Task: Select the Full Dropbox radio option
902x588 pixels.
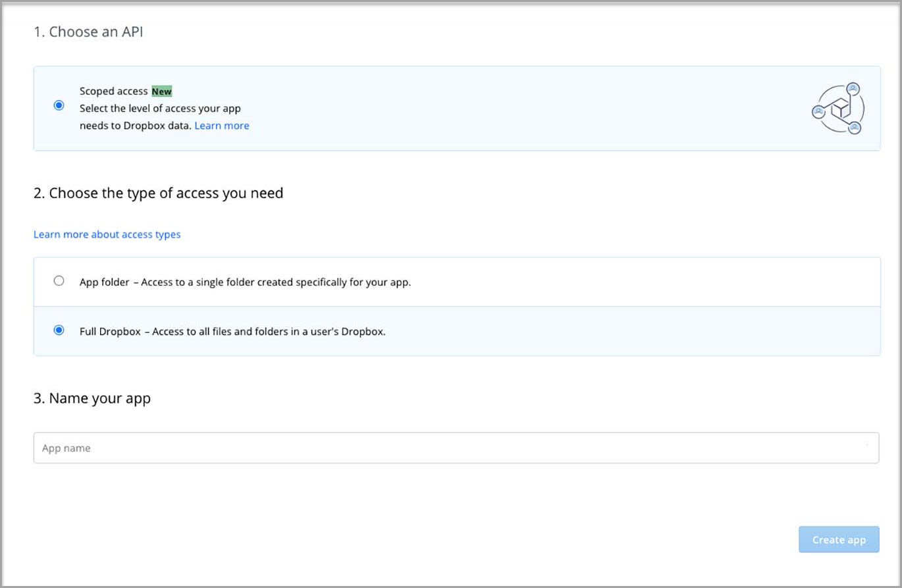Action: pyautogui.click(x=59, y=331)
